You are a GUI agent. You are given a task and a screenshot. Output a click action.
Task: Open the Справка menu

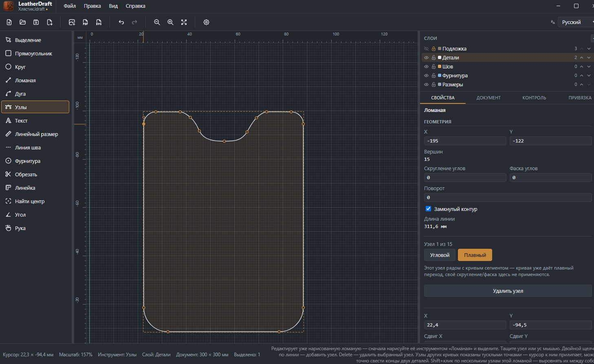coord(135,6)
